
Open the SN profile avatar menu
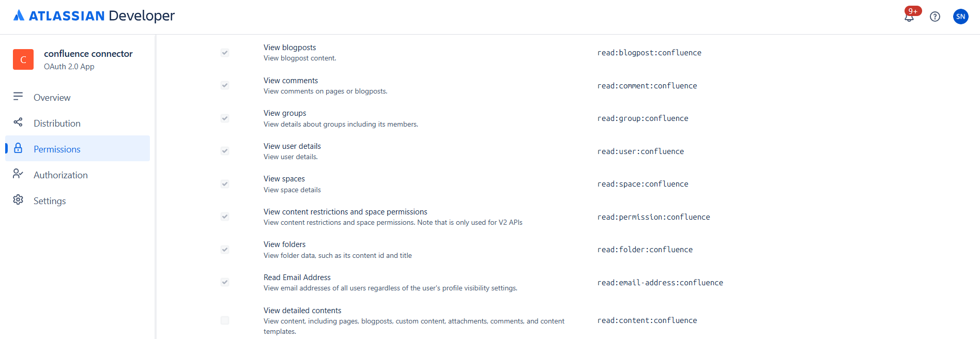point(960,16)
